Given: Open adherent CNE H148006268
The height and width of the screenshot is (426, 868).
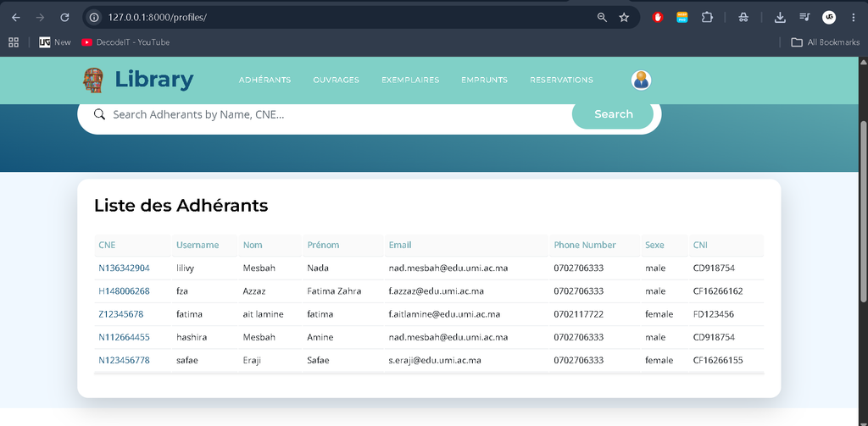Looking at the screenshot, I should [124, 291].
